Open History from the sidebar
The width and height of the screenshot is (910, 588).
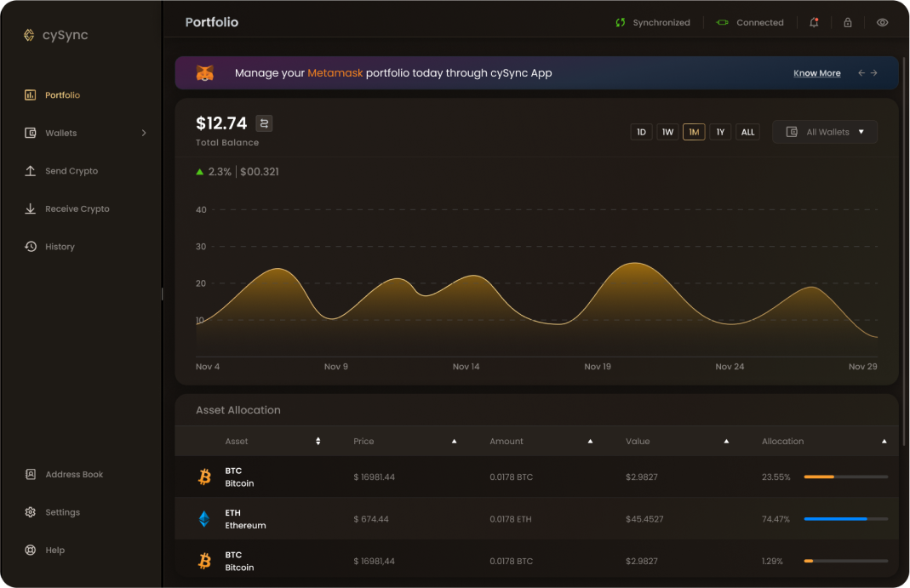60,247
